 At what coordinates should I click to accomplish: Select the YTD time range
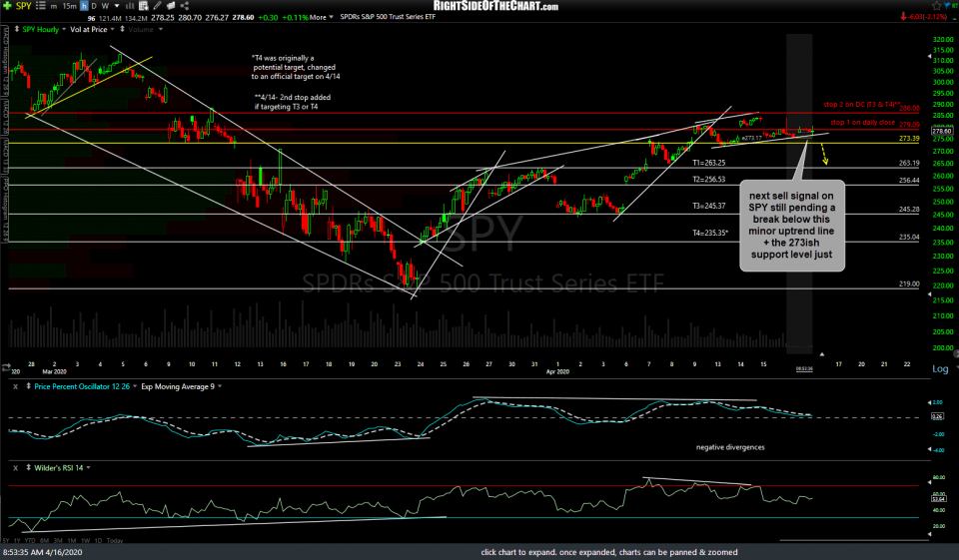31,540
